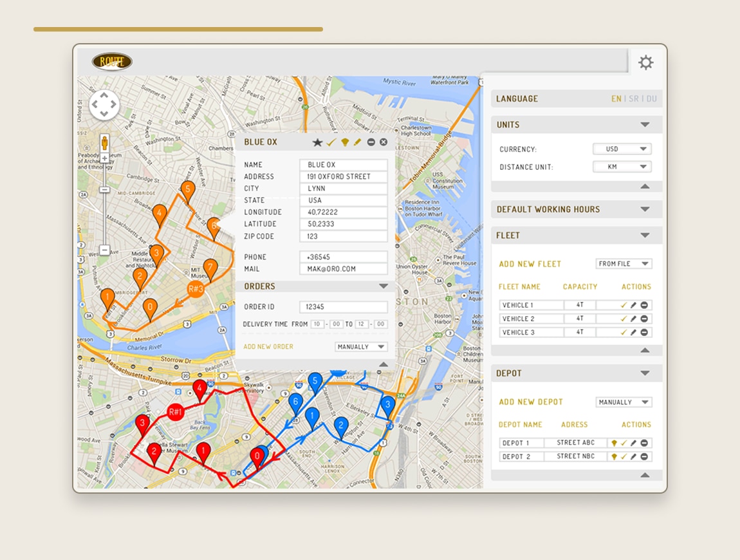Click orange map pin number 5
This screenshot has width=740, height=560.
pos(188,192)
